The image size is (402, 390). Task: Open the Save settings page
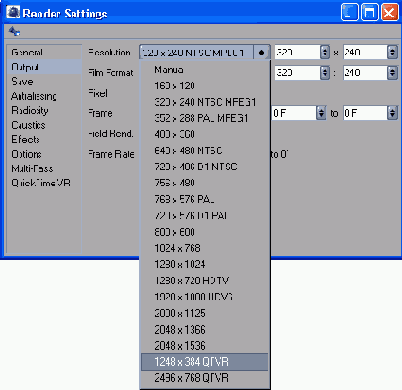(22, 81)
